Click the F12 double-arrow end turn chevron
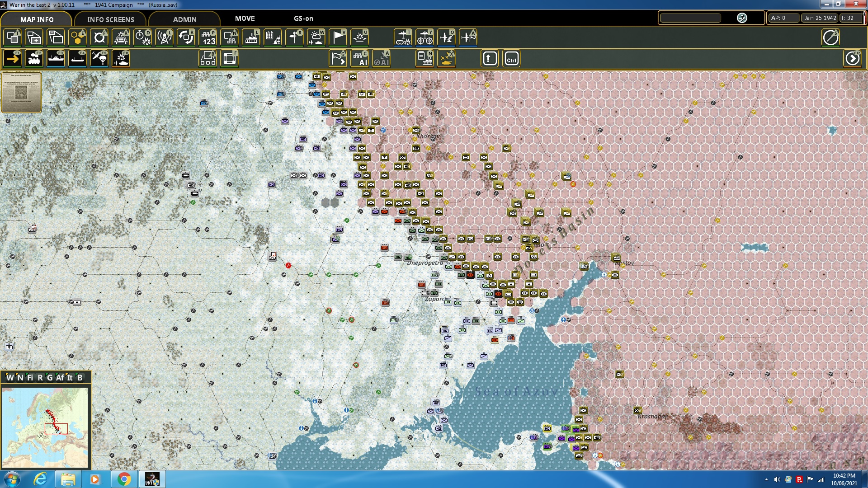 pos(853,58)
